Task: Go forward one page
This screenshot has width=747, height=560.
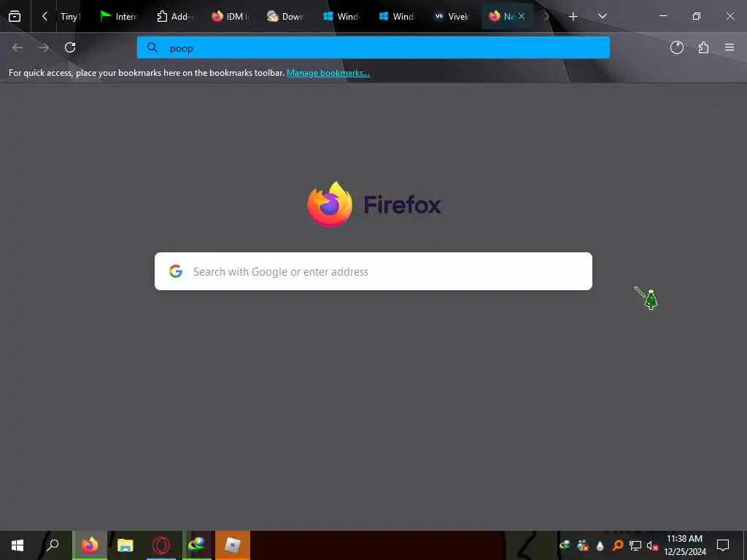Action: click(x=44, y=47)
